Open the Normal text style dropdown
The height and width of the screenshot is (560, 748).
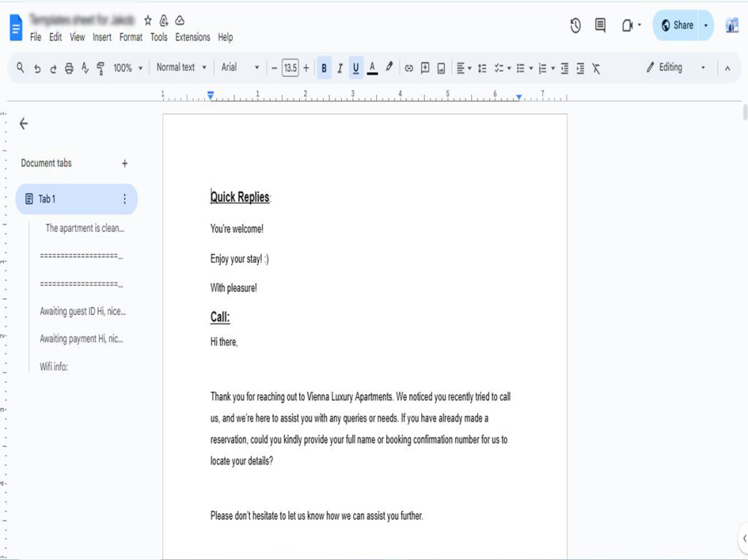click(181, 67)
